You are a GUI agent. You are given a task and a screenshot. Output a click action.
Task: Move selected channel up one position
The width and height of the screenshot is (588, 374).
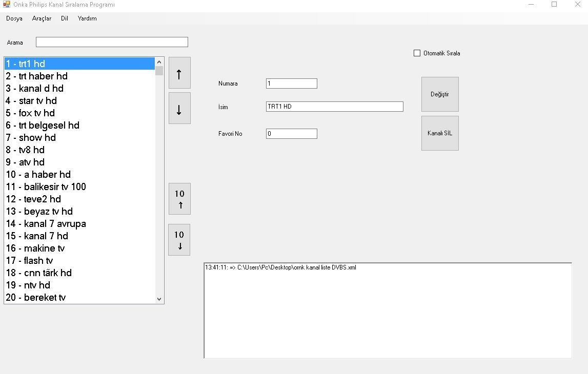pyautogui.click(x=179, y=73)
